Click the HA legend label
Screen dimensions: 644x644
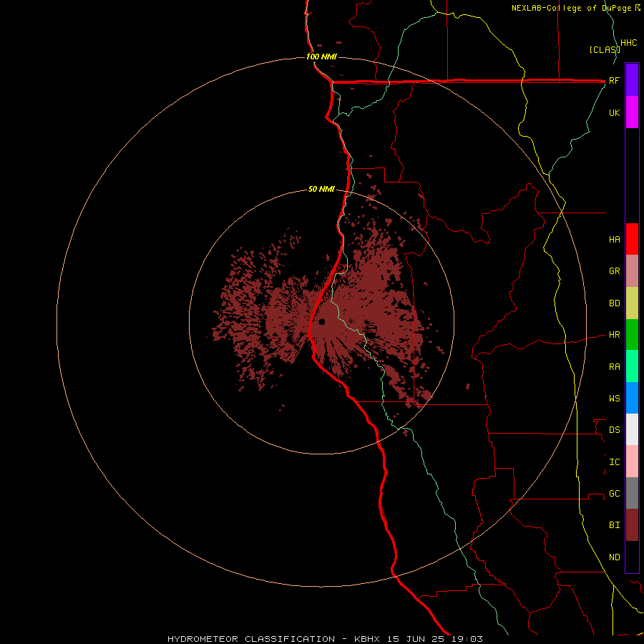[x=614, y=239]
